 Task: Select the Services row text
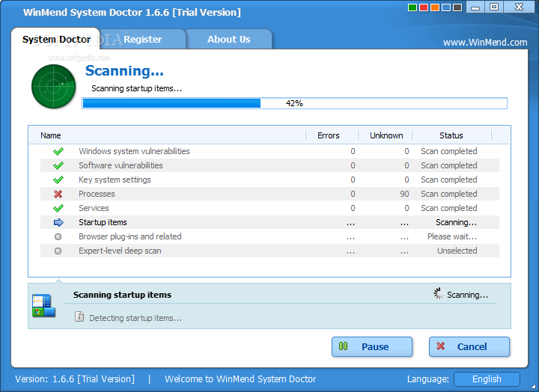94,208
